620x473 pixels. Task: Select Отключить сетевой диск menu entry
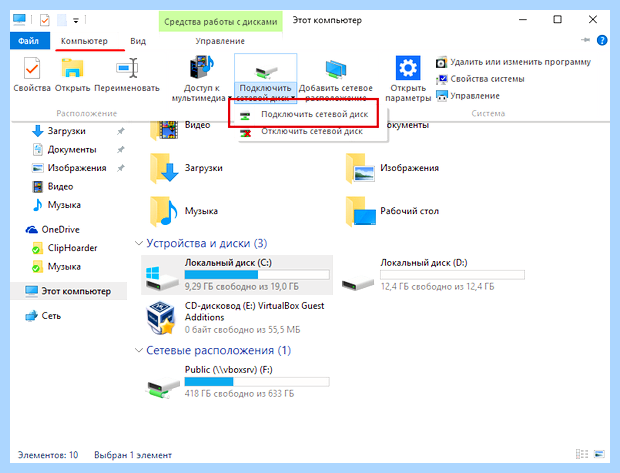tap(302, 132)
